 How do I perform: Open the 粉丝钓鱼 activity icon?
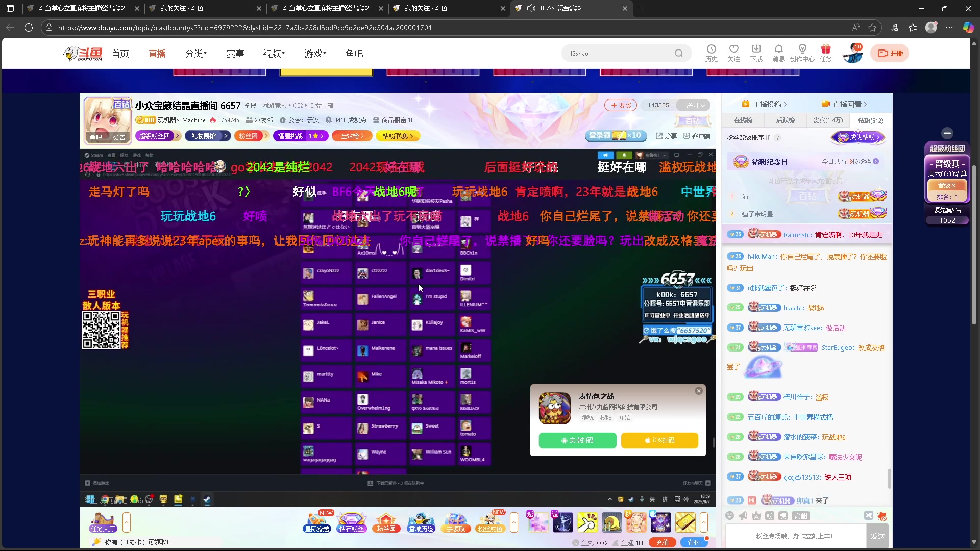pos(490,522)
